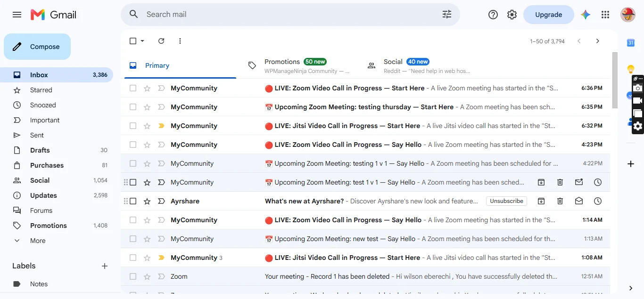Image resolution: width=644 pixels, height=299 pixels.
Task: Open the Forums category in sidebar
Action: pyautogui.click(x=57, y=210)
